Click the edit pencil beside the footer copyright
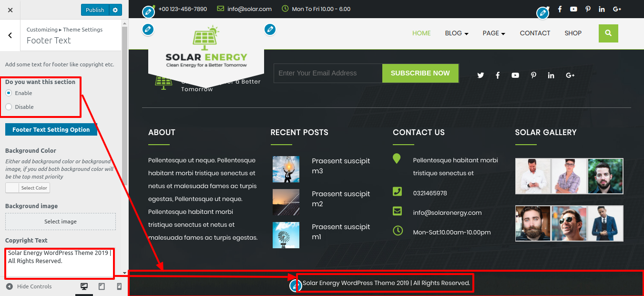This screenshot has width=644, height=296. click(296, 285)
